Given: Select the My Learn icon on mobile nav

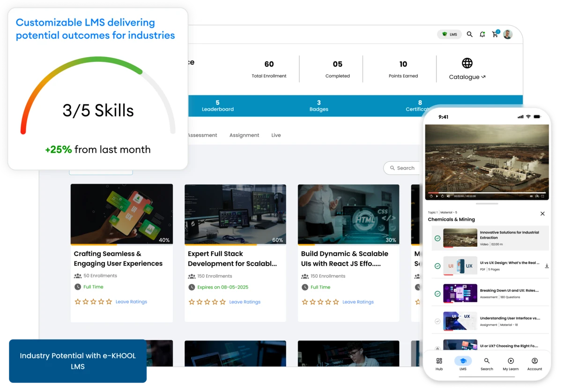Looking at the screenshot, I should (510, 363).
